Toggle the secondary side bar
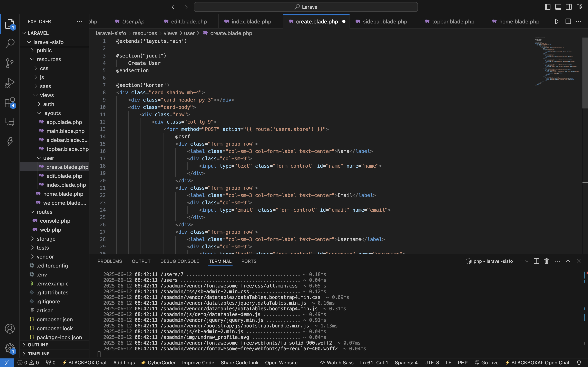Image resolution: width=588 pixels, height=367 pixels. click(569, 7)
